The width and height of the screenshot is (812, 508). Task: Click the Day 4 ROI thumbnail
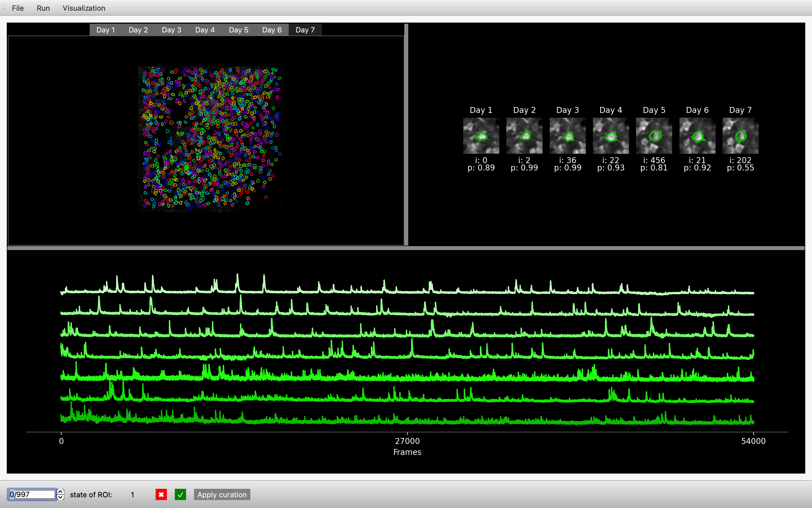pos(611,136)
